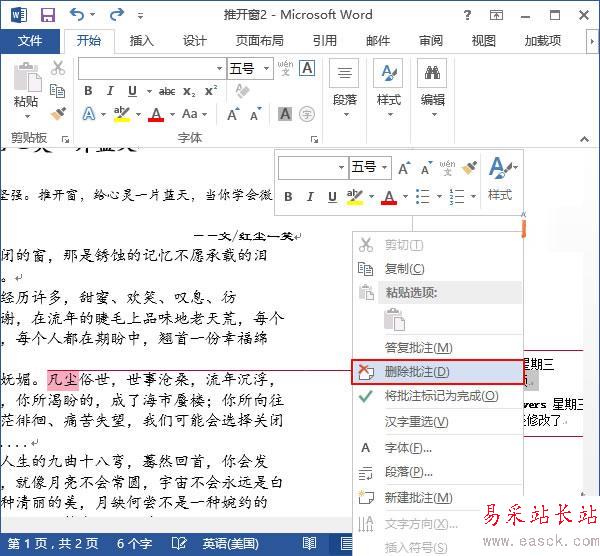Click the phonetic guide wén icon in ribbon
600x556 pixels.
click(285, 68)
